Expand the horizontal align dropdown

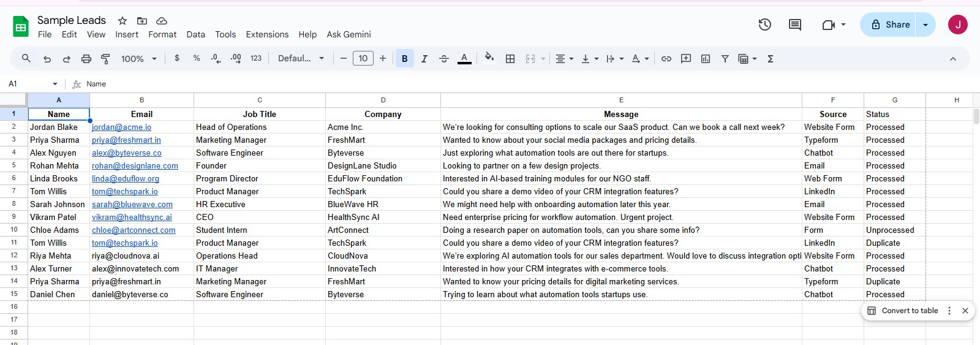coord(564,59)
